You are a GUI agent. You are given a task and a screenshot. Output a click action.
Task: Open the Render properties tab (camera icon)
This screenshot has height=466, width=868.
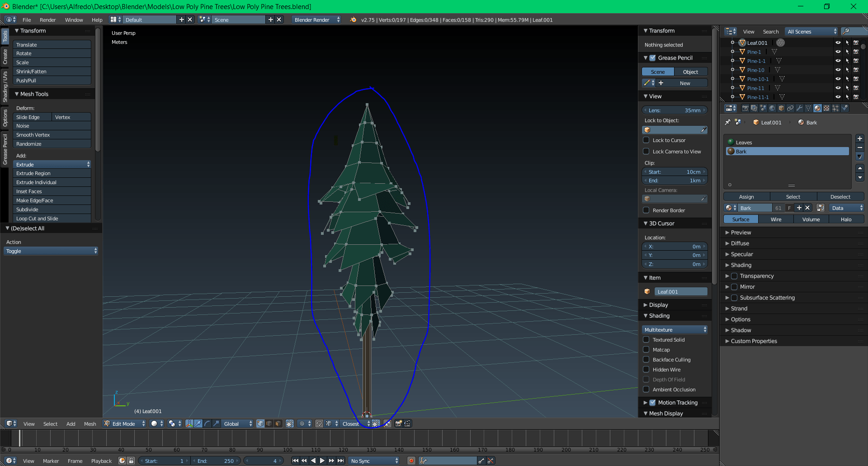745,108
